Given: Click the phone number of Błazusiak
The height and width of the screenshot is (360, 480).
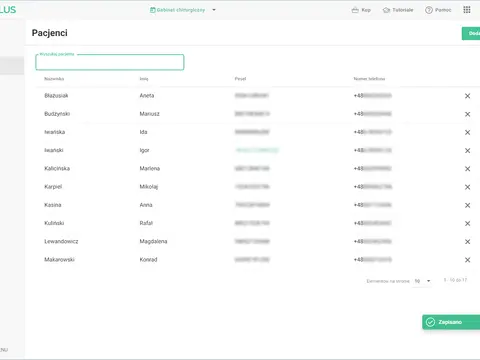Looking at the screenshot, I should click(x=373, y=96).
